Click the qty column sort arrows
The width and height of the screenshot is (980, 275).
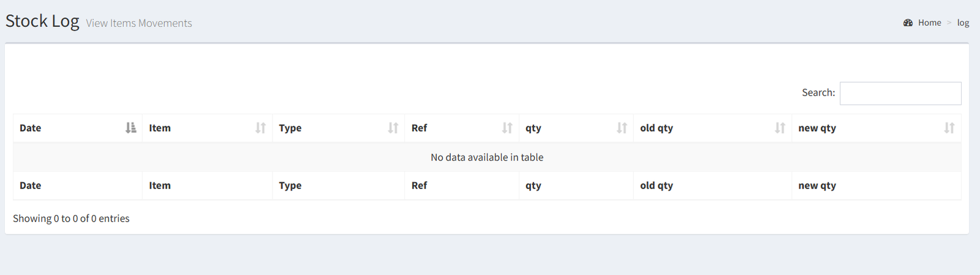(x=622, y=128)
